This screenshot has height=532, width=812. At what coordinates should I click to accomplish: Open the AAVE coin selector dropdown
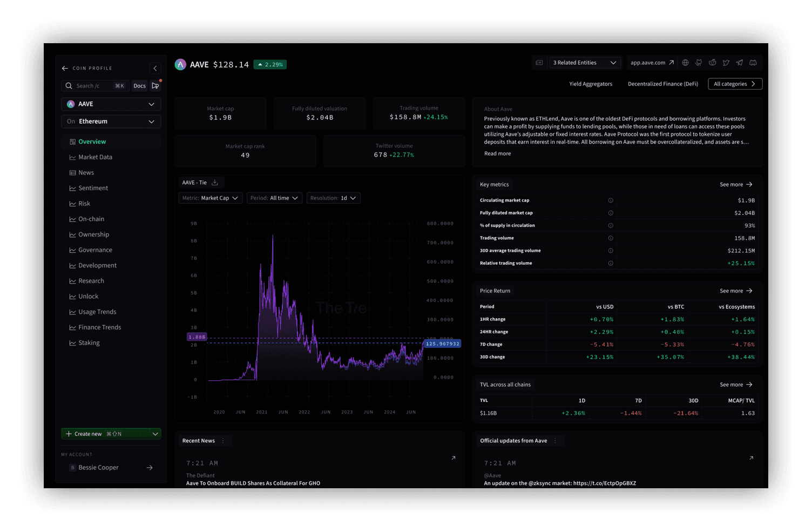(111, 104)
